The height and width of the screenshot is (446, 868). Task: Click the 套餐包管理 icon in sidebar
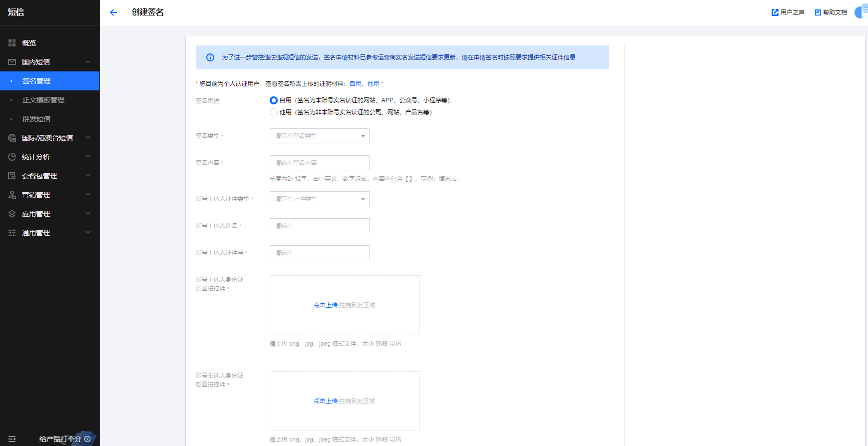[12, 176]
